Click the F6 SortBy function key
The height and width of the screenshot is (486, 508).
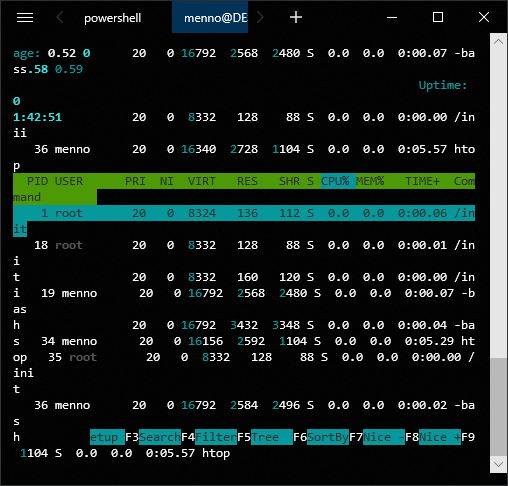[x=321, y=437]
